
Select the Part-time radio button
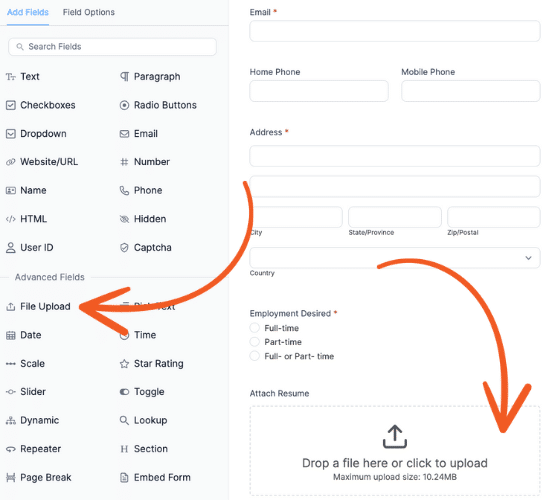point(254,342)
